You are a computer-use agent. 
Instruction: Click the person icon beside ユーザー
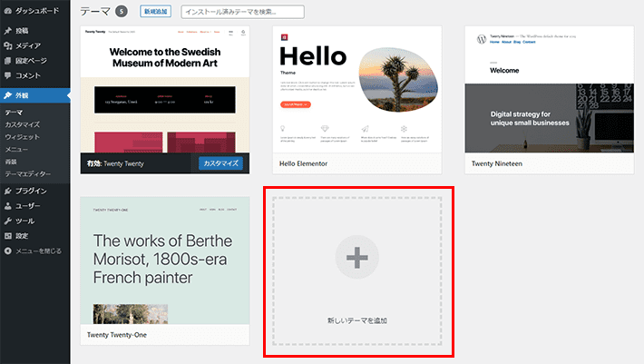tap(7, 206)
